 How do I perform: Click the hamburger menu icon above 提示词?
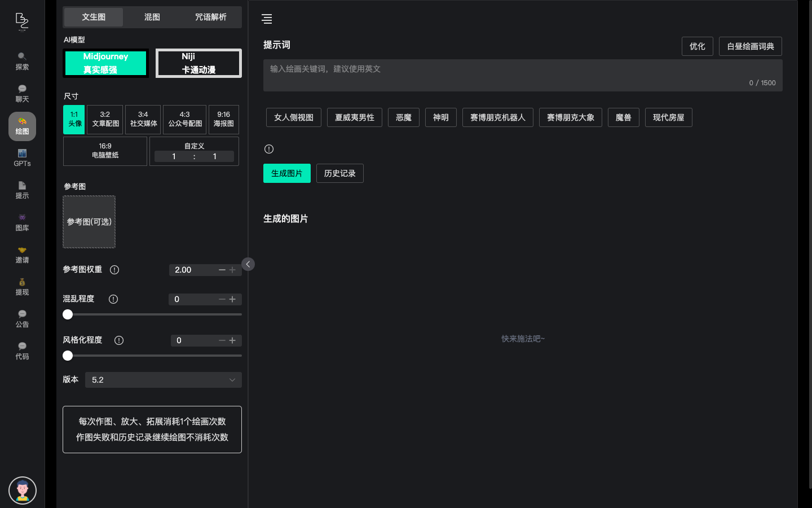pos(267,19)
